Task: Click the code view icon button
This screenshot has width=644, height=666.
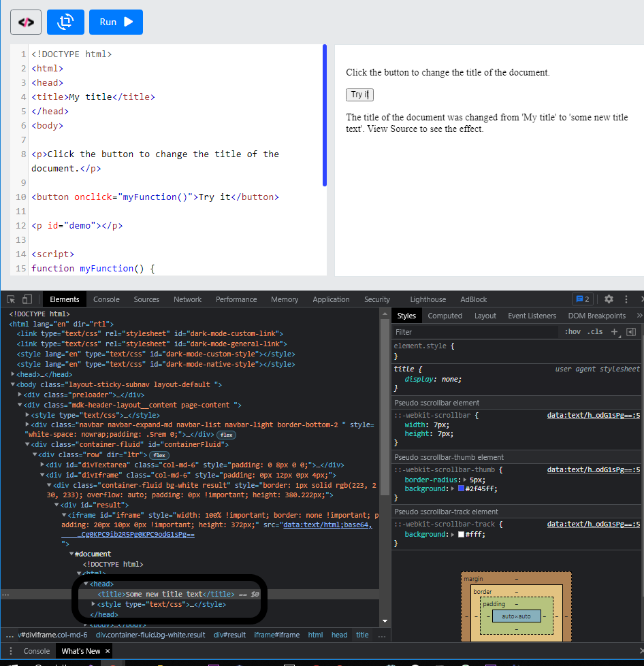Action: [x=26, y=22]
